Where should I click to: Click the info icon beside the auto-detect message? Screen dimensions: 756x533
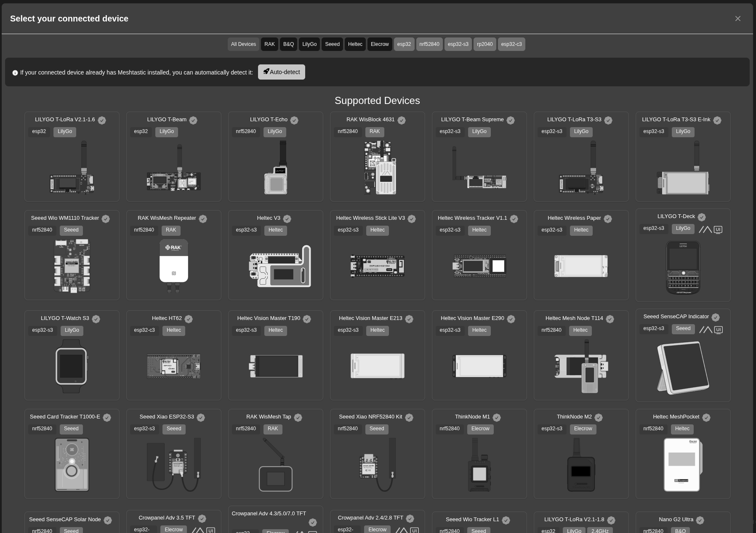pyautogui.click(x=15, y=73)
